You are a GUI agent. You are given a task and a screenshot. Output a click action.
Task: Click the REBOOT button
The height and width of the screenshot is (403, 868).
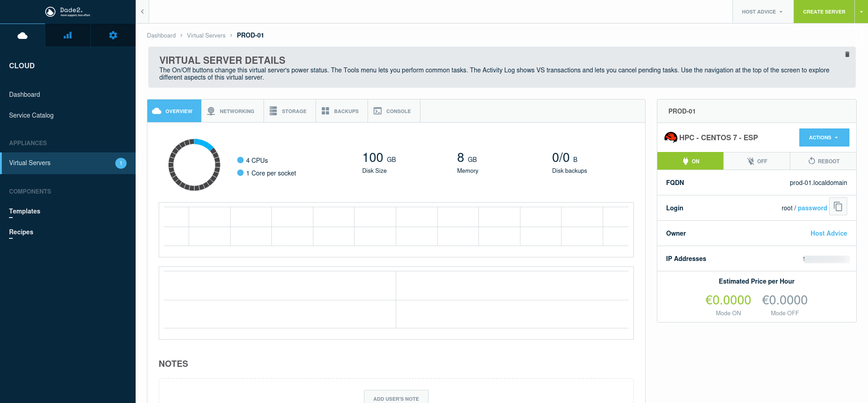pyautogui.click(x=823, y=161)
